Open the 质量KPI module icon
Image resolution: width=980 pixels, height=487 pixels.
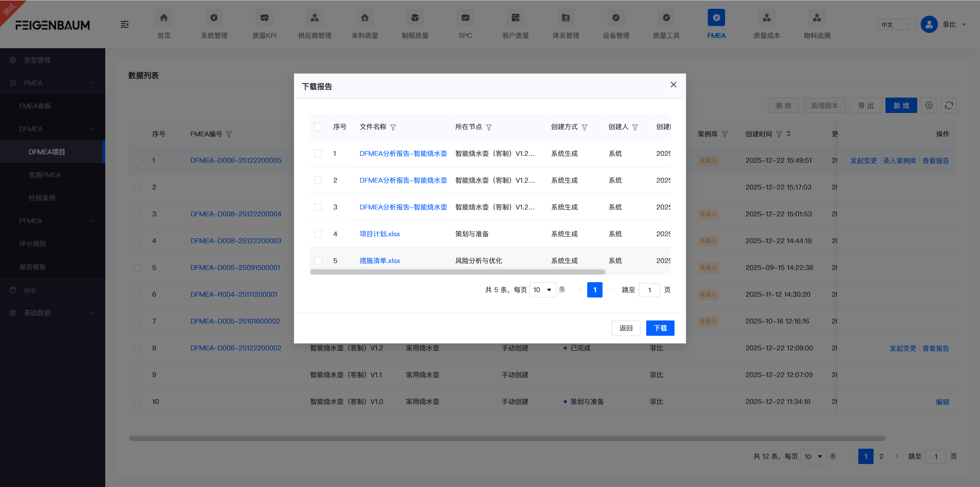264,18
